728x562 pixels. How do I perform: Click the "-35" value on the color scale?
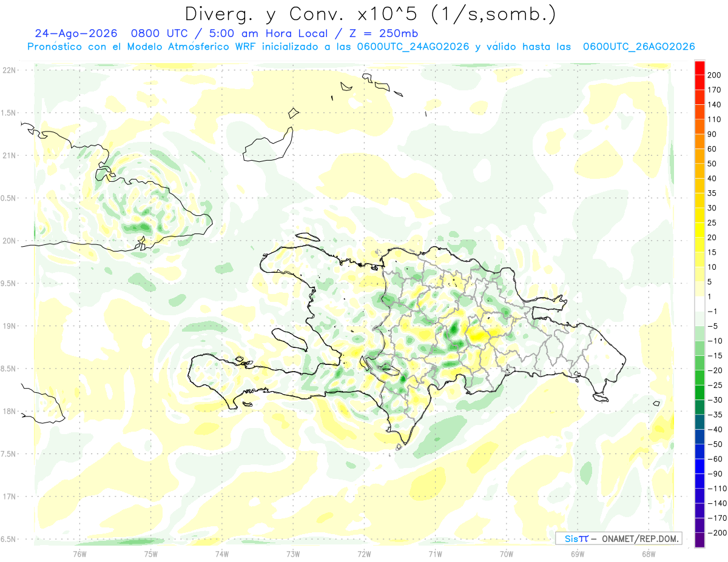coord(716,415)
